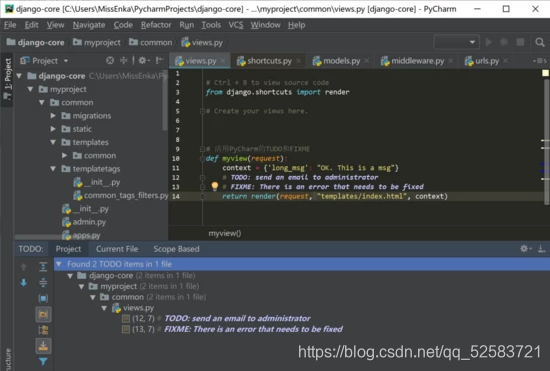Open the VCS menu
Image resolution: width=550 pixels, height=371 pixels.
click(x=236, y=25)
